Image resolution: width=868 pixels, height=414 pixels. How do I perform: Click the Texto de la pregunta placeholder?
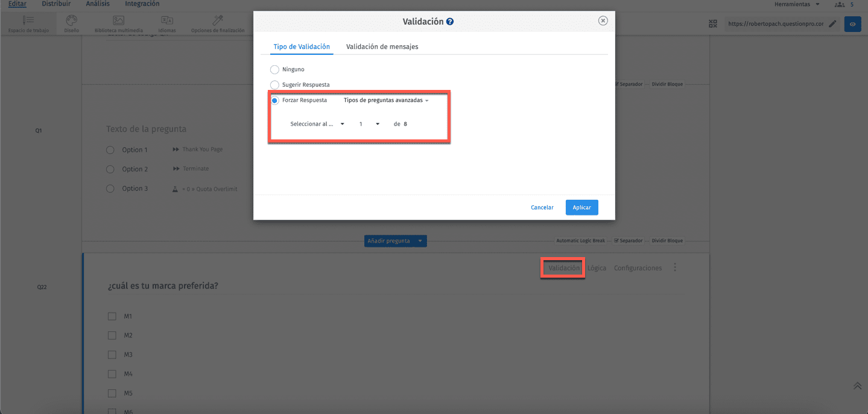pos(146,129)
